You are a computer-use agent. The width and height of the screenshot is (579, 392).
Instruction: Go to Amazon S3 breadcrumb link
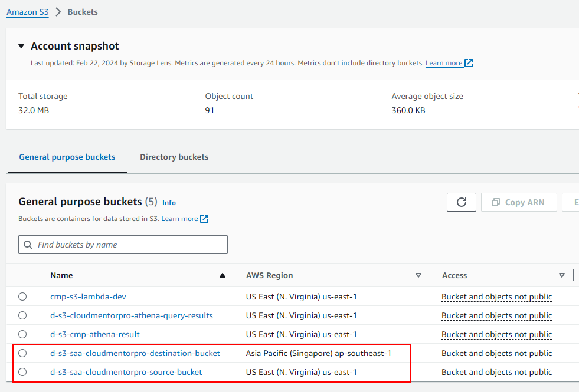[28, 12]
